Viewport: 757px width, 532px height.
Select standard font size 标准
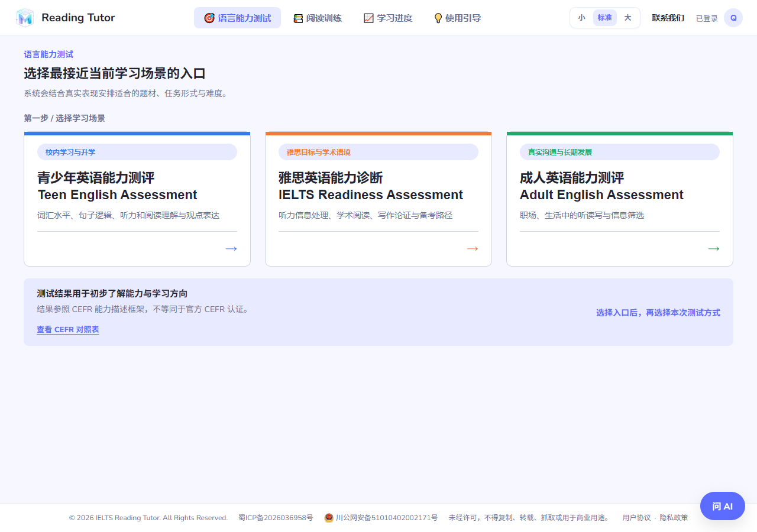[x=604, y=18]
